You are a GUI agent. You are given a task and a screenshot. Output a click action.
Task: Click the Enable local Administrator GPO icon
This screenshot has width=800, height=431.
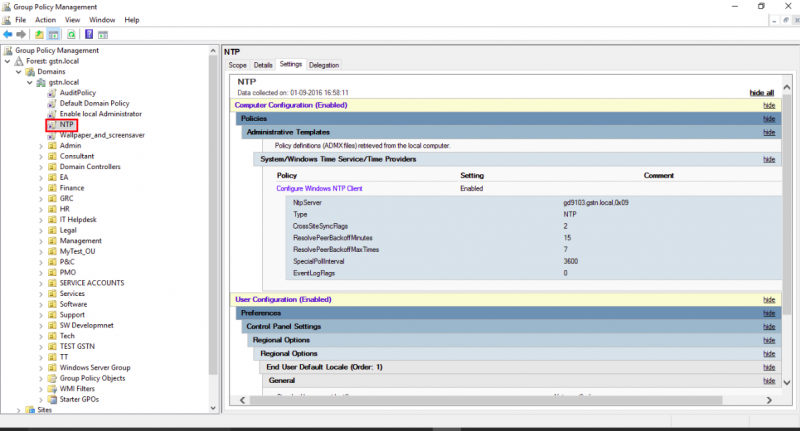pos(52,114)
